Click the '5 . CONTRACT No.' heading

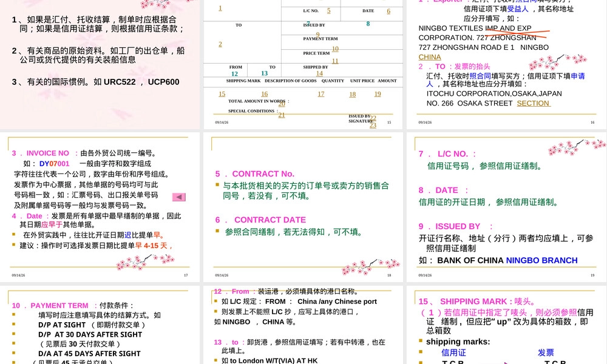click(255, 174)
